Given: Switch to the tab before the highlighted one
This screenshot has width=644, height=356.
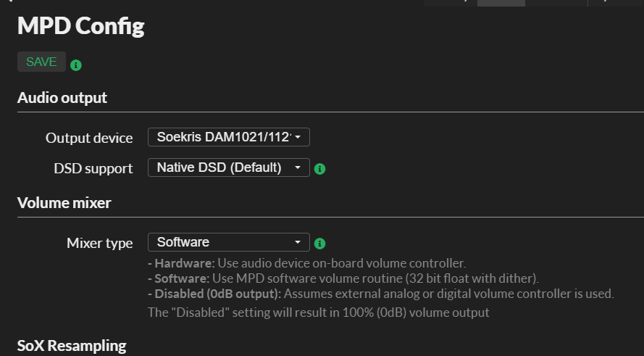Looking at the screenshot, I should coord(451,3).
